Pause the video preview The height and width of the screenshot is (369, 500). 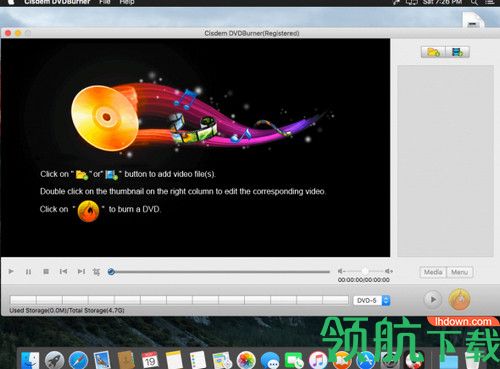pyautogui.click(x=28, y=272)
